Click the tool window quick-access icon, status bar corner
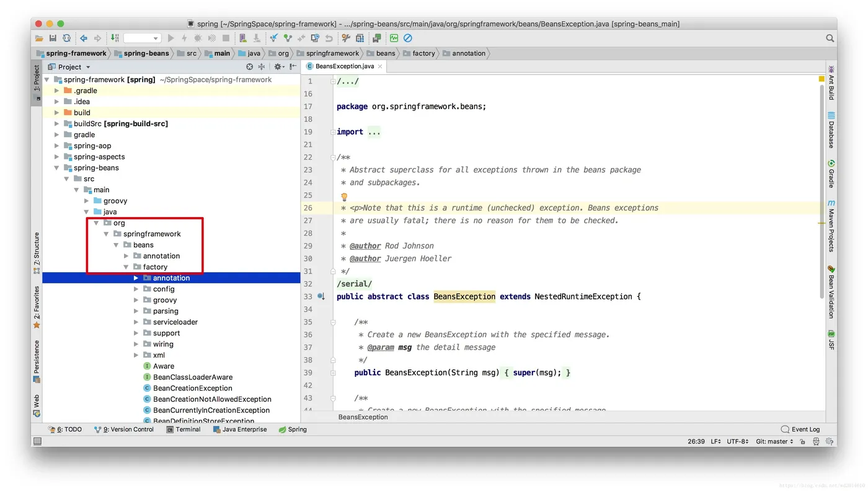The width and height of the screenshot is (868, 491). [x=37, y=441]
